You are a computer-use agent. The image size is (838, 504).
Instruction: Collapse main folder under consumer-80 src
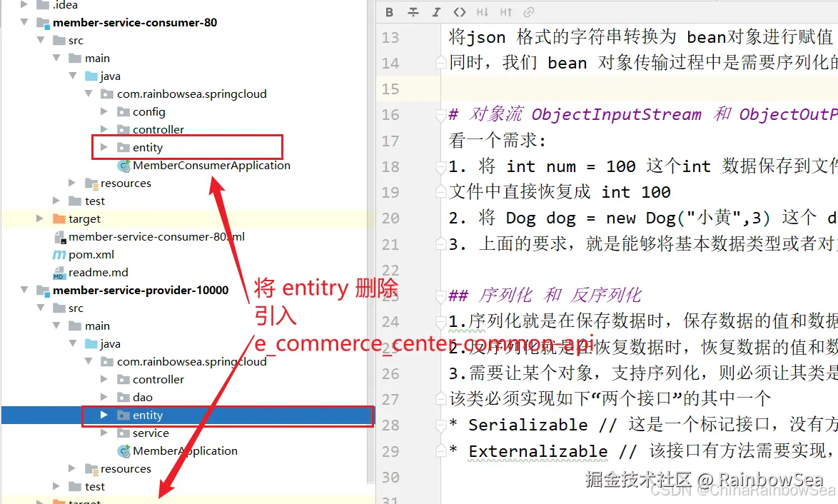tap(56, 58)
